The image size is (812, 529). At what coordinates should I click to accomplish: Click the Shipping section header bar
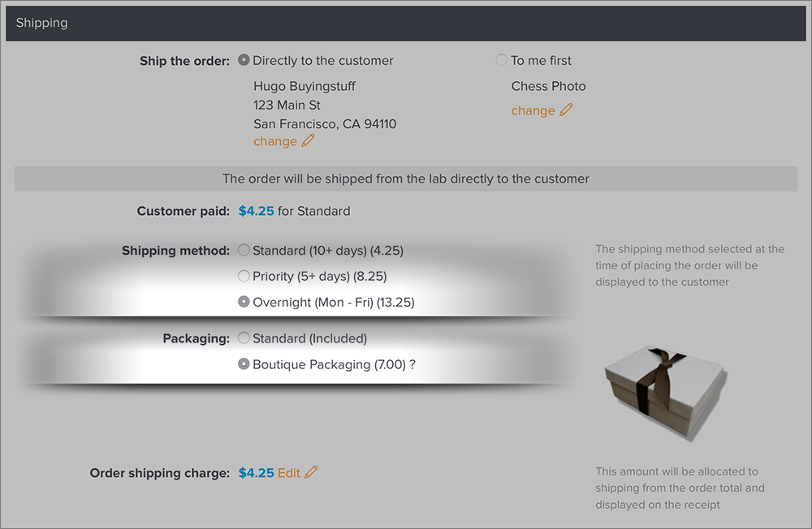[406, 24]
